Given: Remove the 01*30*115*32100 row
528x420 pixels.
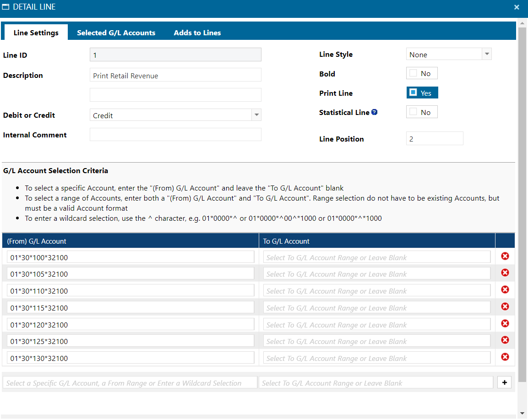Looking at the screenshot, I should [x=505, y=306].
